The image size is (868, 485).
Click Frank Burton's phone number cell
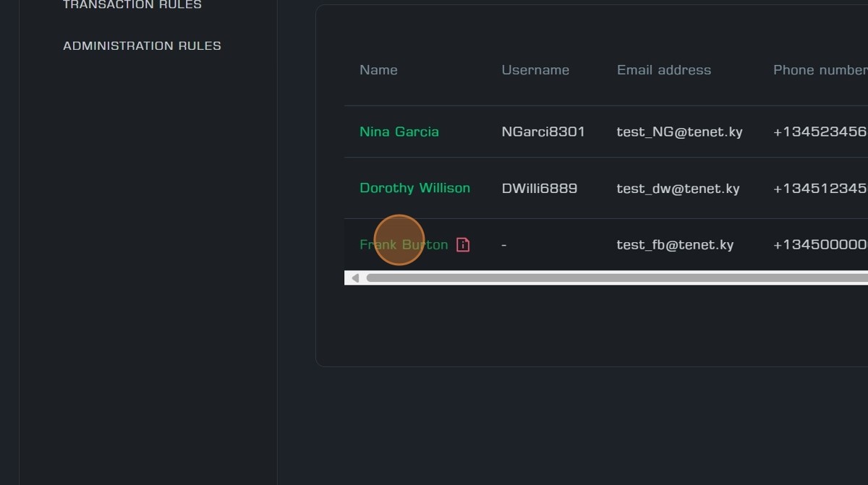[820, 244]
